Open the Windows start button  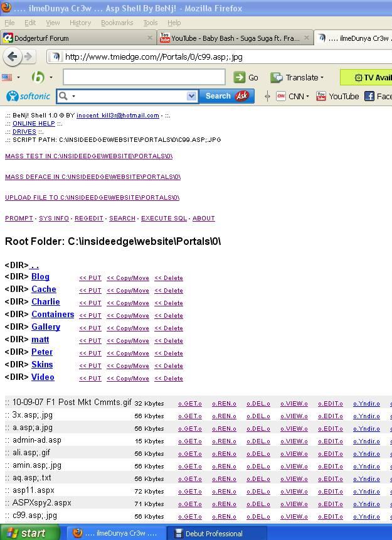tap(29, 532)
